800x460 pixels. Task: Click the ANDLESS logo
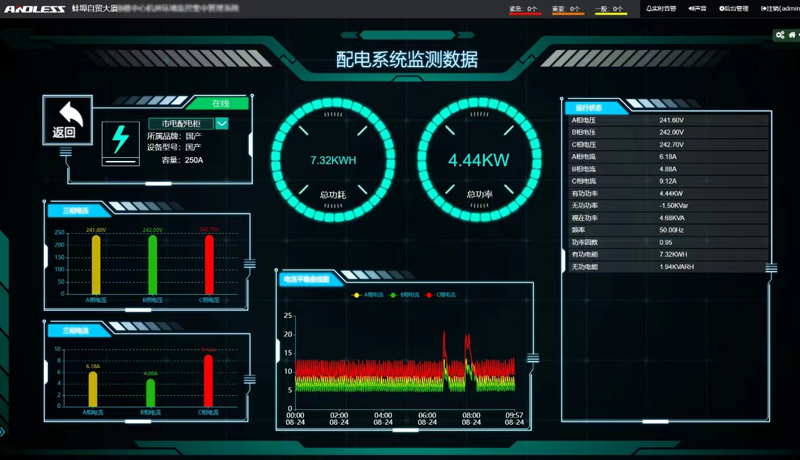pos(34,9)
